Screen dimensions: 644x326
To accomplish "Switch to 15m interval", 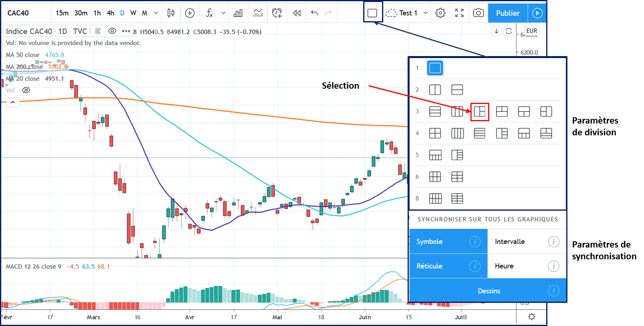I will 62,13.
